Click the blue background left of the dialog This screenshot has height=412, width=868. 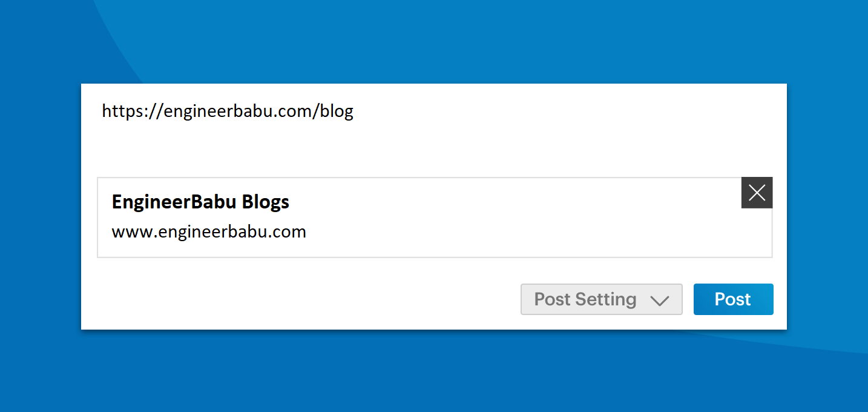[40, 206]
